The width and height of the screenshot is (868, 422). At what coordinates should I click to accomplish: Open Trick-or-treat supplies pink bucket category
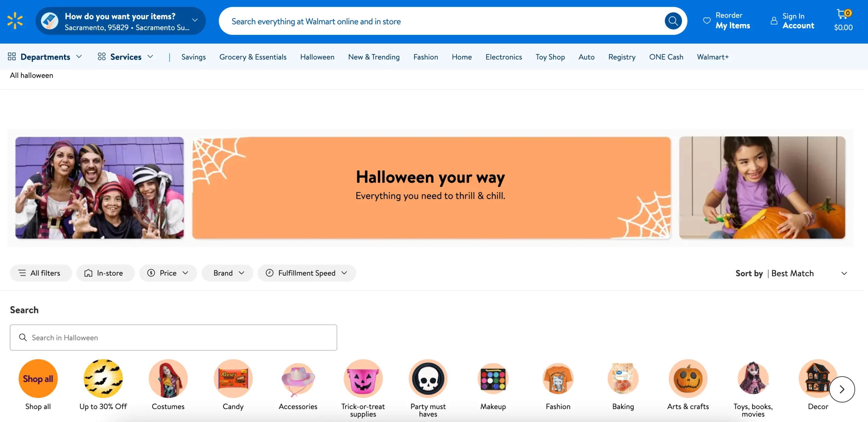click(363, 378)
